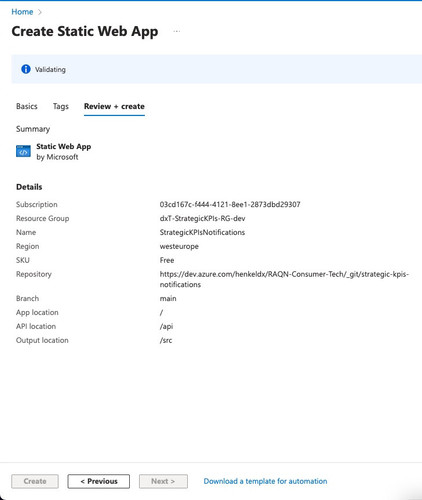Select the branch value main
The width and height of the screenshot is (422, 500).
[x=168, y=298]
